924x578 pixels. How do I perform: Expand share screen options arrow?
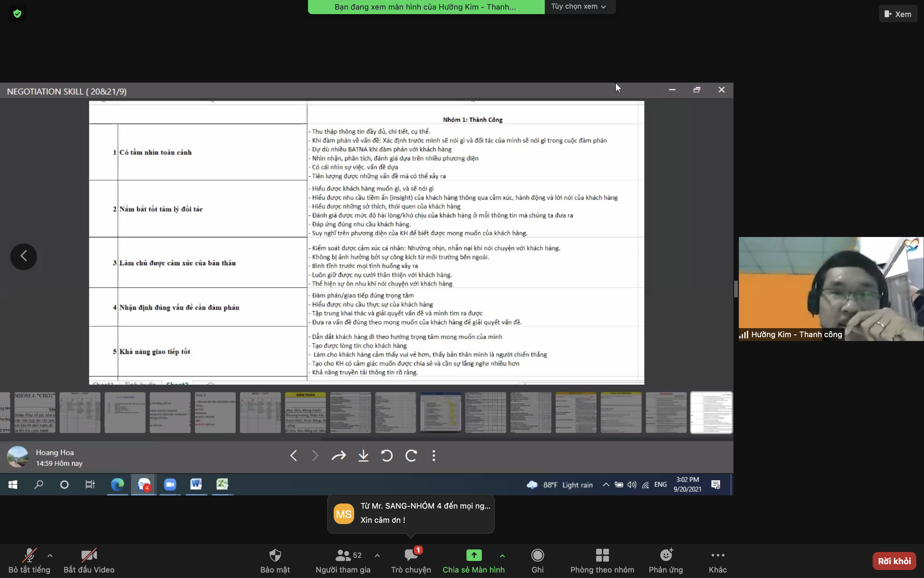502,556
